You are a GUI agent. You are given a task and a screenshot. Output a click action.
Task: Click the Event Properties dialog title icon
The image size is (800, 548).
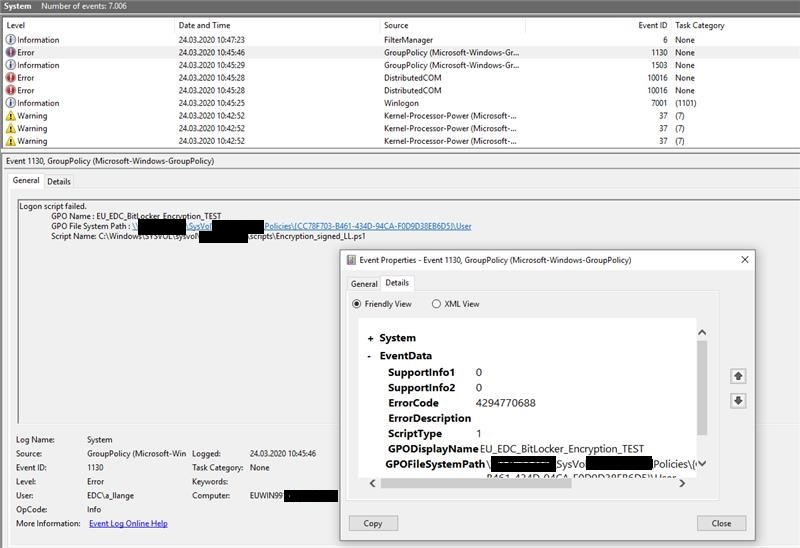(x=351, y=260)
